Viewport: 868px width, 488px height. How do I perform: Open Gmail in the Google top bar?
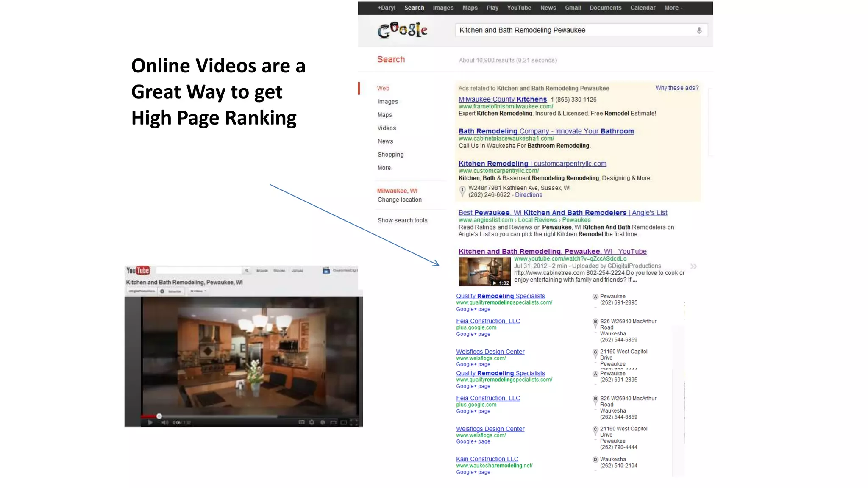click(573, 8)
